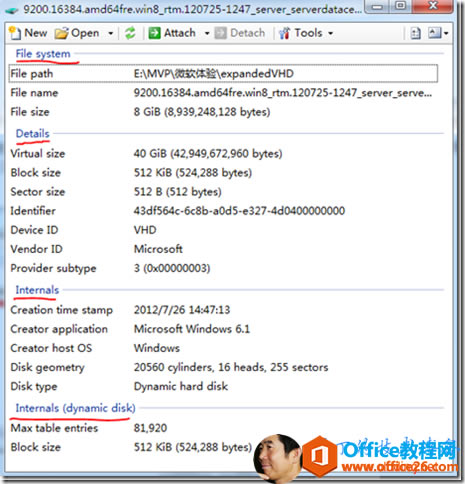465x484 pixels.
Task: Click Disk type Dynamic hard disk
Action: (181, 386)
